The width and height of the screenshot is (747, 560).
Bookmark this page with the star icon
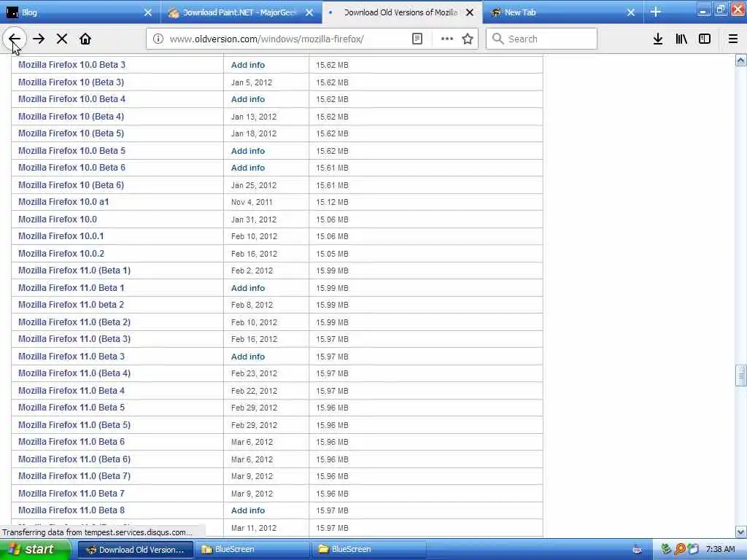(x=468, y=39)
